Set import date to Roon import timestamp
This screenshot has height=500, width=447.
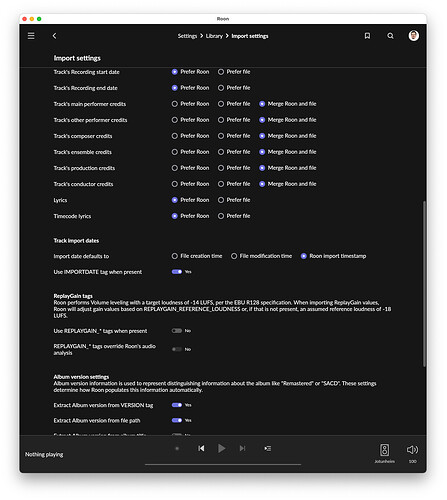333,256
